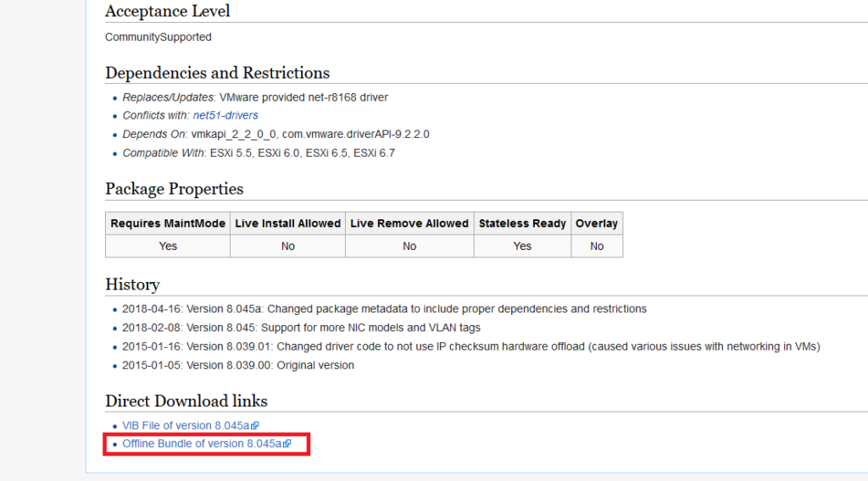Click the Package Properties heading
The height and width of the screenshot is (481, 868).
174,189
